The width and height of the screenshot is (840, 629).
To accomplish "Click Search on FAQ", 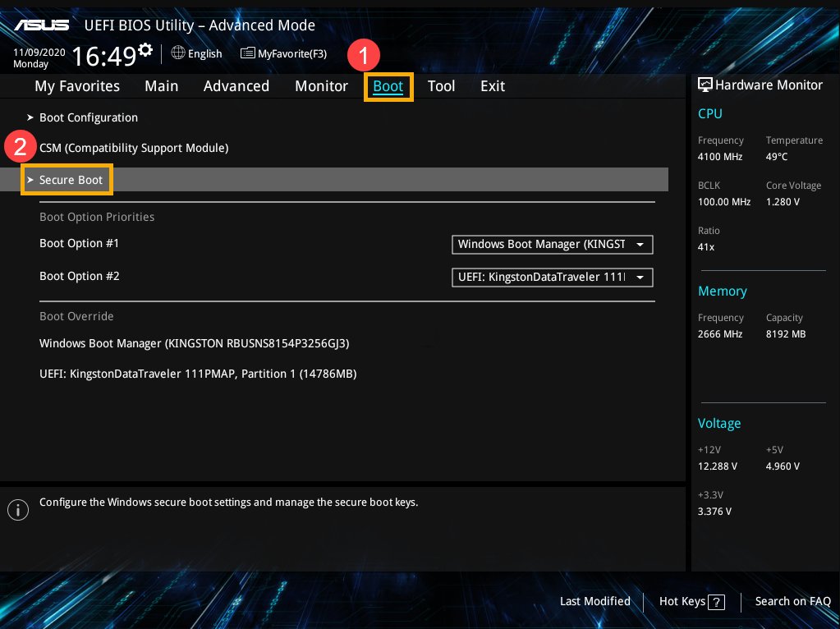I will click(792, 601).
